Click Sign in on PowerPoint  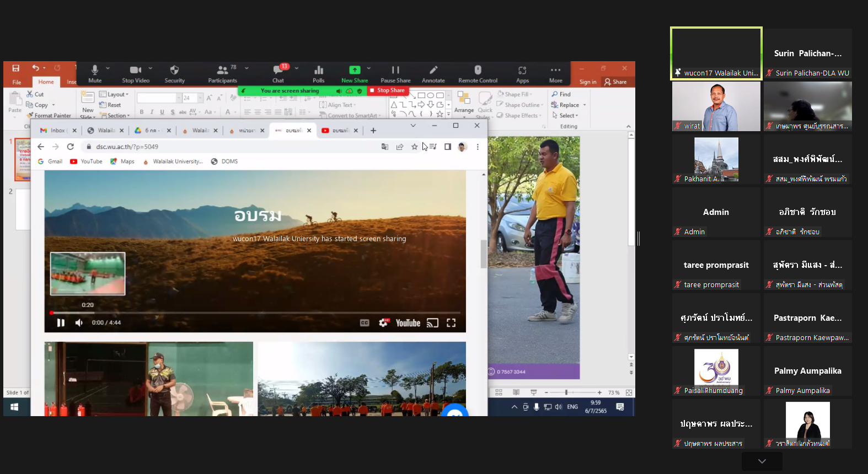(x=588, y=82)
